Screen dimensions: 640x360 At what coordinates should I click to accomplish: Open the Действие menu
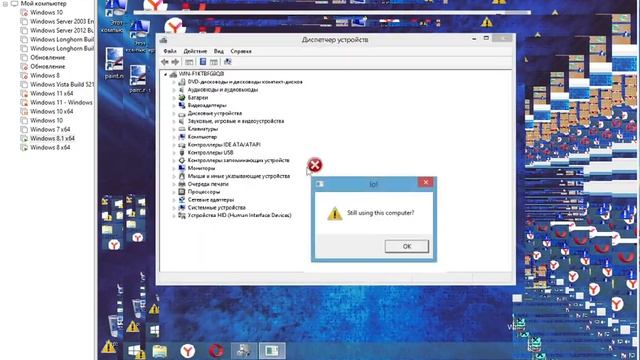195,51
